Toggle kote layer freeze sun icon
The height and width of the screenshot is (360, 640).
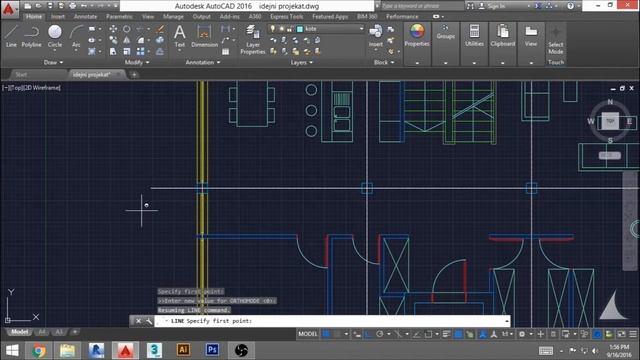(x=281, y=29)
